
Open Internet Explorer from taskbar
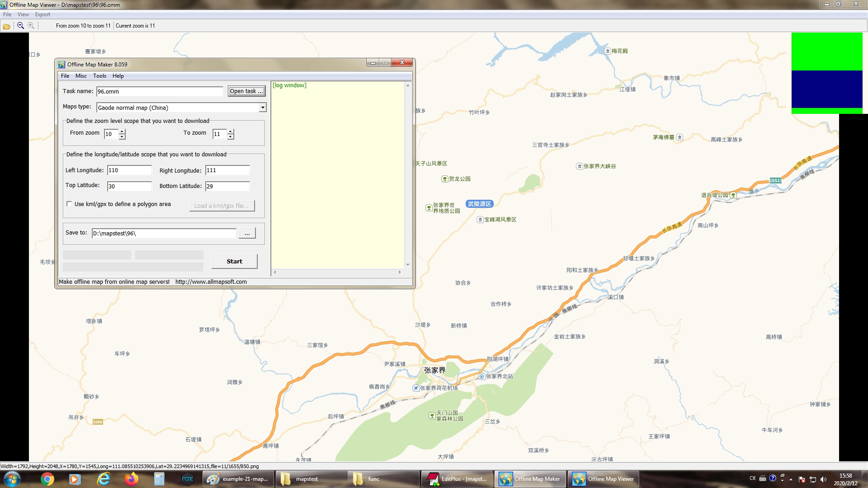(104, 479)
